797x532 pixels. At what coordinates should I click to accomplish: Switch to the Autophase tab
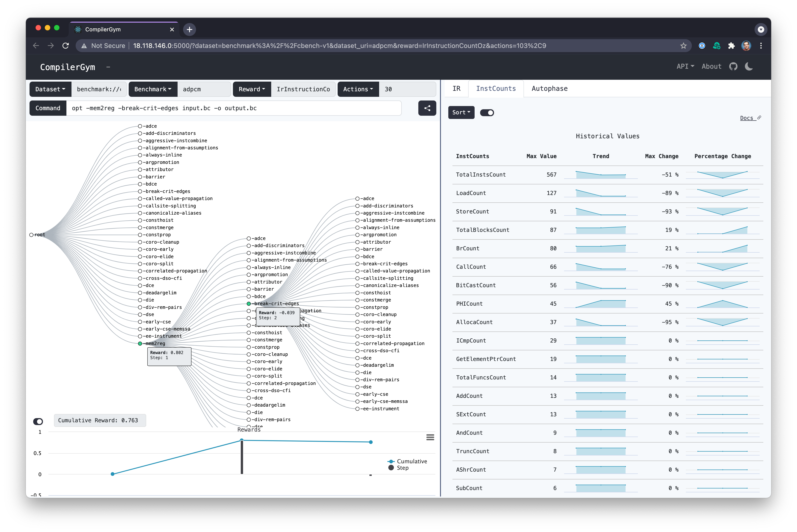(549, 89)
